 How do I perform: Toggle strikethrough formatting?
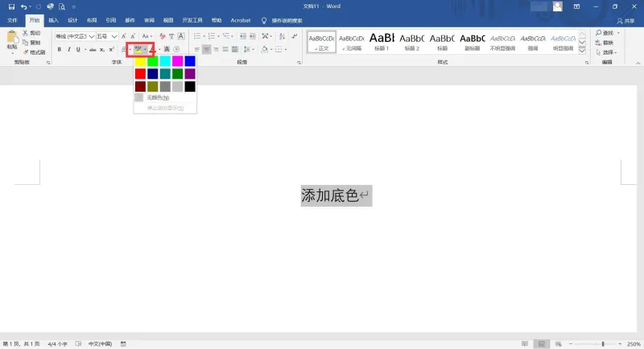[93, 50]
